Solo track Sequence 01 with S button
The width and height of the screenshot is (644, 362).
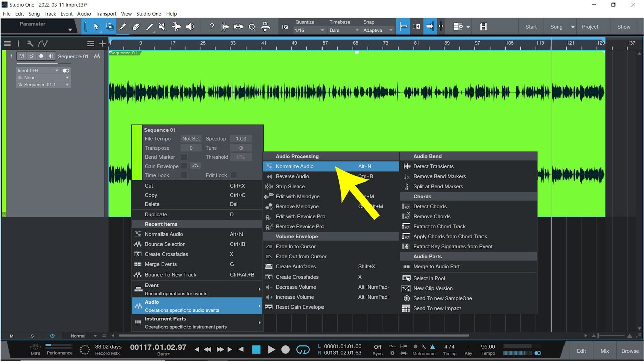tap(31, 56)
